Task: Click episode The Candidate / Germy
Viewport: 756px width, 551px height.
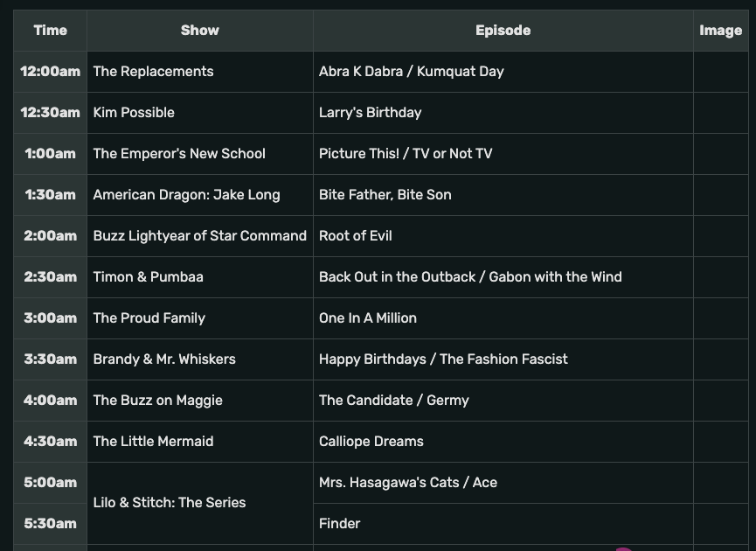Action: pyautogui.click(x=394, y=401)
